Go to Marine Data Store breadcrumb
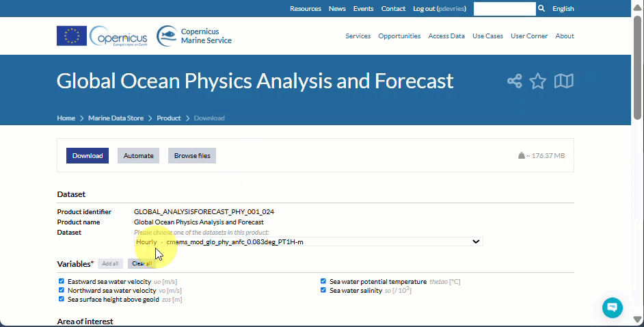This screenshot has height=327, width=644. click(116, 118)
